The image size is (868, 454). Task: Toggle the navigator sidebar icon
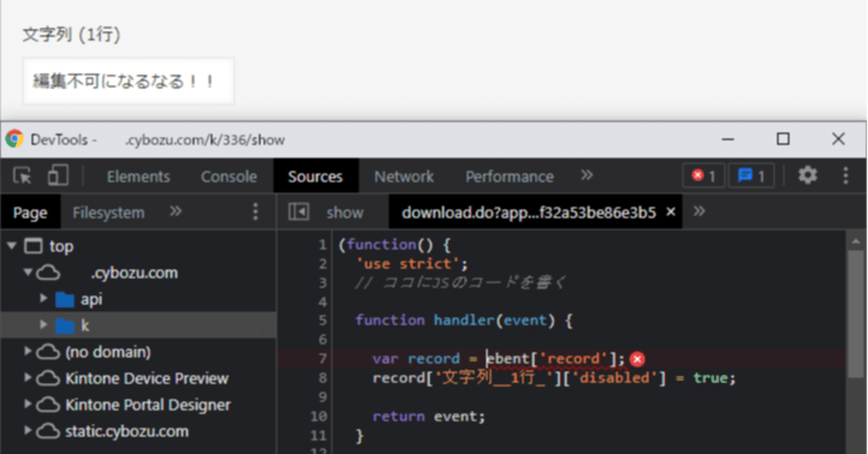point(298,212)
